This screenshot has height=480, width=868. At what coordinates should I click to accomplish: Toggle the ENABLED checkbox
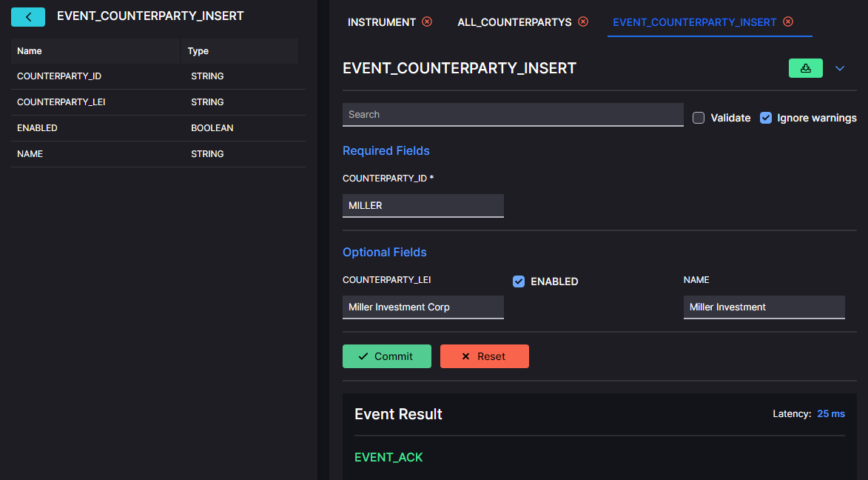(x=519, y=281)
